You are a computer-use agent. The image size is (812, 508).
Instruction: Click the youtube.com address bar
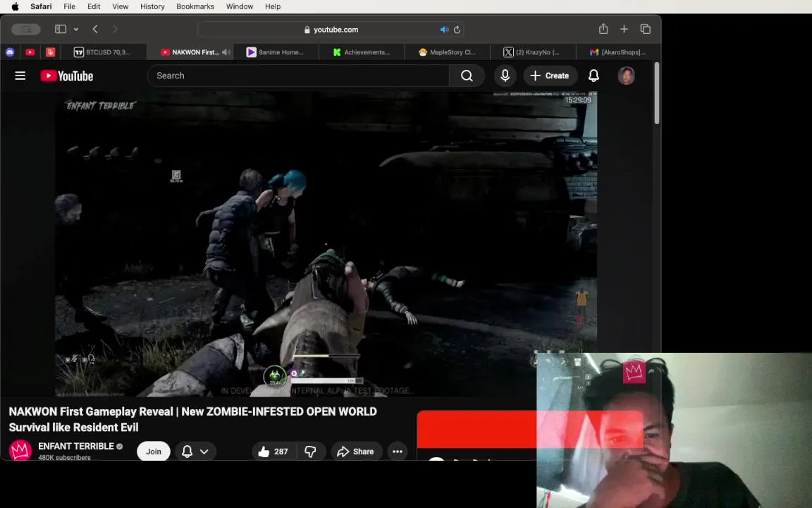(331, 30)
